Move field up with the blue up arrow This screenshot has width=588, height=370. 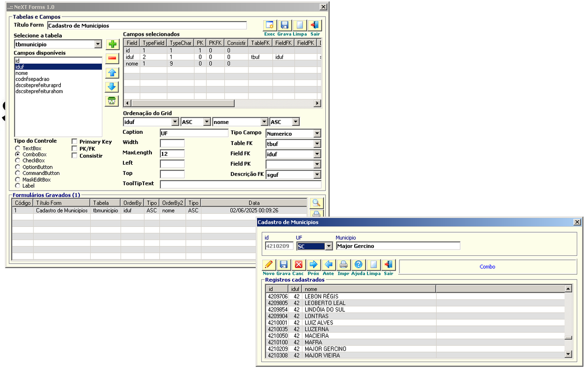[x=112, y=73]
